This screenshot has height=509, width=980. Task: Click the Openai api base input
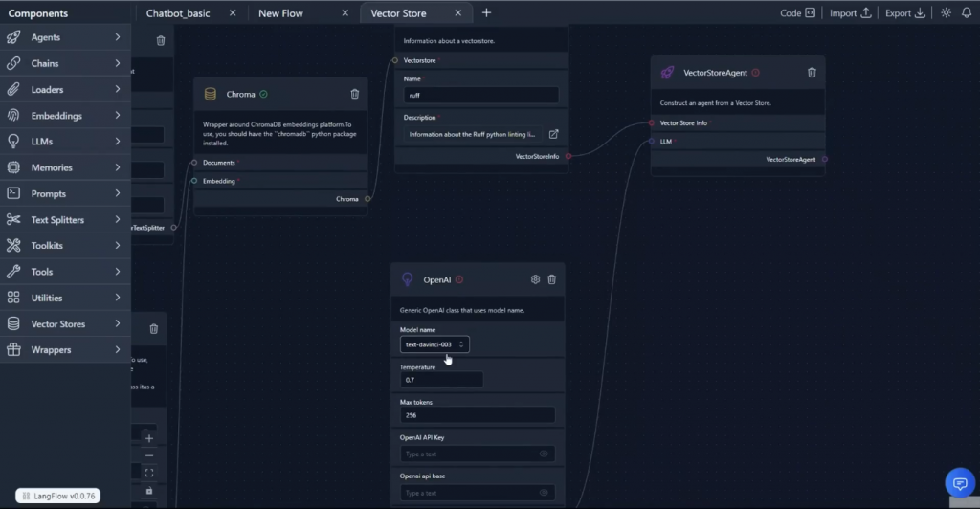[478, 493]
